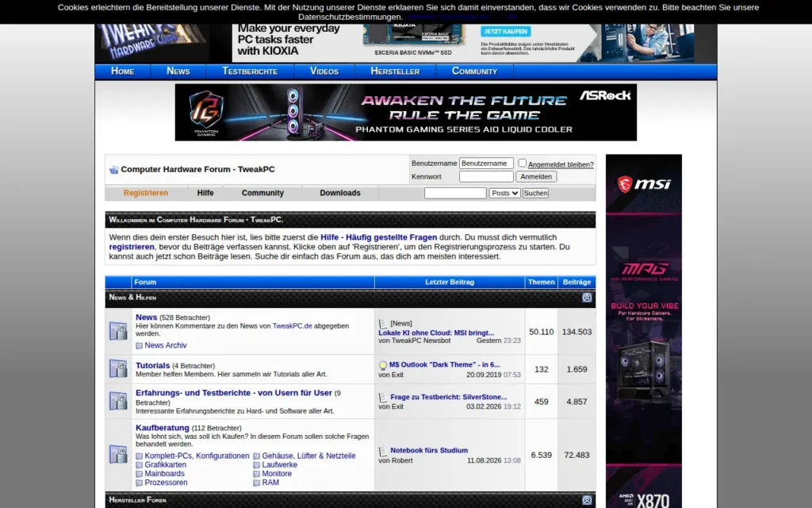Open the Community top navigation tab
This screenshot has width=812, height=508.
point(474,71)
